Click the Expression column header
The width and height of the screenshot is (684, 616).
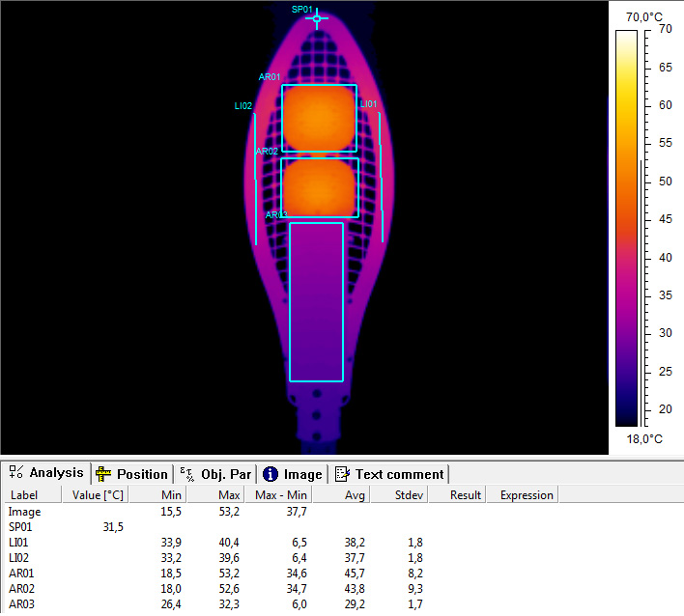point(527,495)
